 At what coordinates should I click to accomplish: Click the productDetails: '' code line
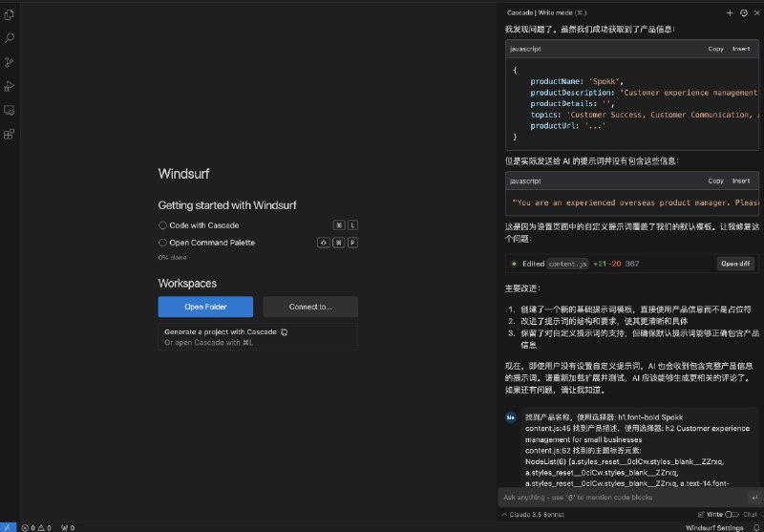pos(572,104)
